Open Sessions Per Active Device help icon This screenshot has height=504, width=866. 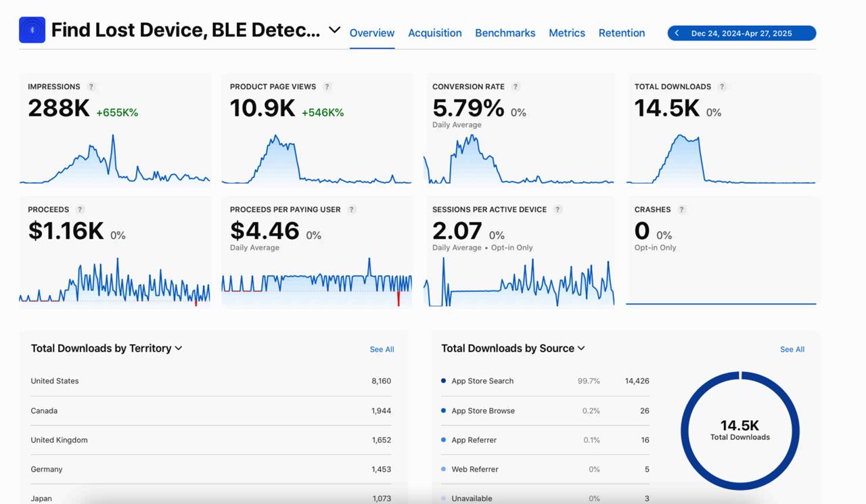[558, 210]
